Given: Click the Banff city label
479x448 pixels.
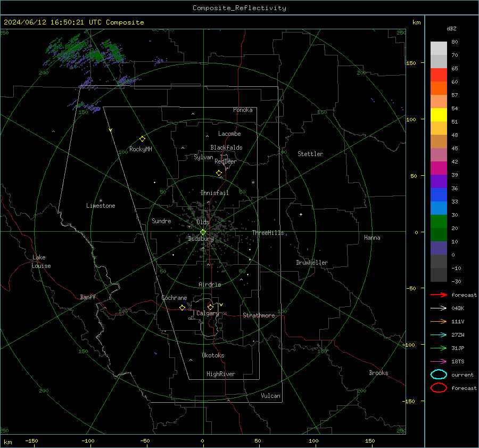Looking at the screenshot, I should click(88, 297).
